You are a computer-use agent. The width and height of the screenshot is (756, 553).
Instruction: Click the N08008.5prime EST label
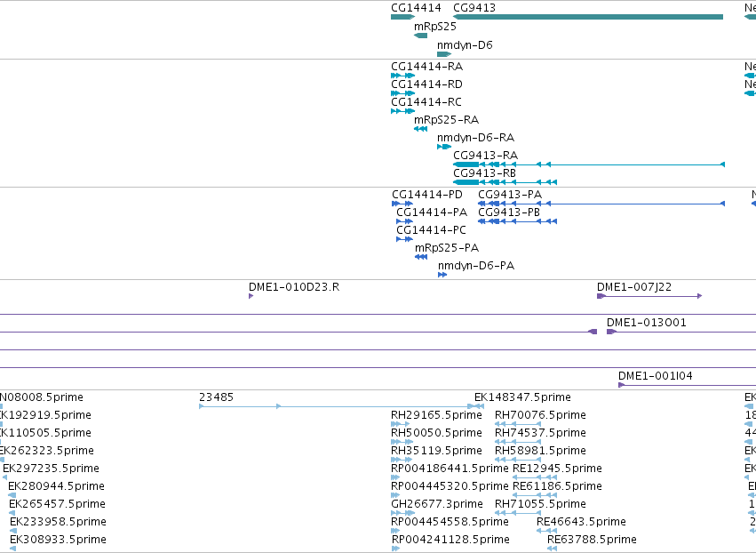pos(42,397)
